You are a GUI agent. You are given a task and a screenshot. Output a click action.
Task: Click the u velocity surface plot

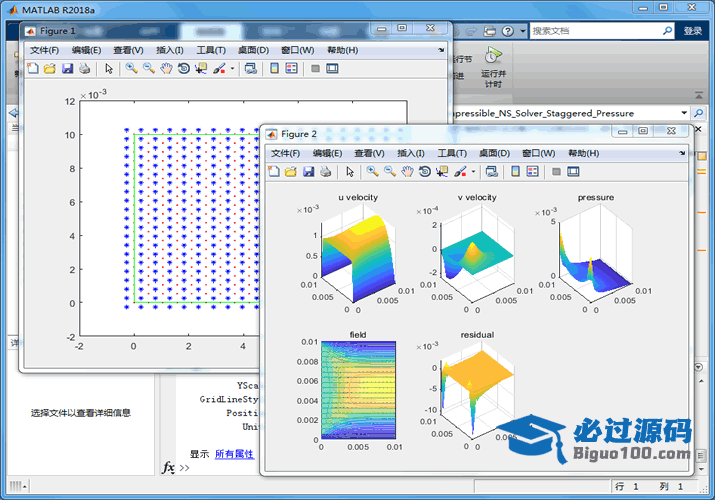tap(358, 257)
